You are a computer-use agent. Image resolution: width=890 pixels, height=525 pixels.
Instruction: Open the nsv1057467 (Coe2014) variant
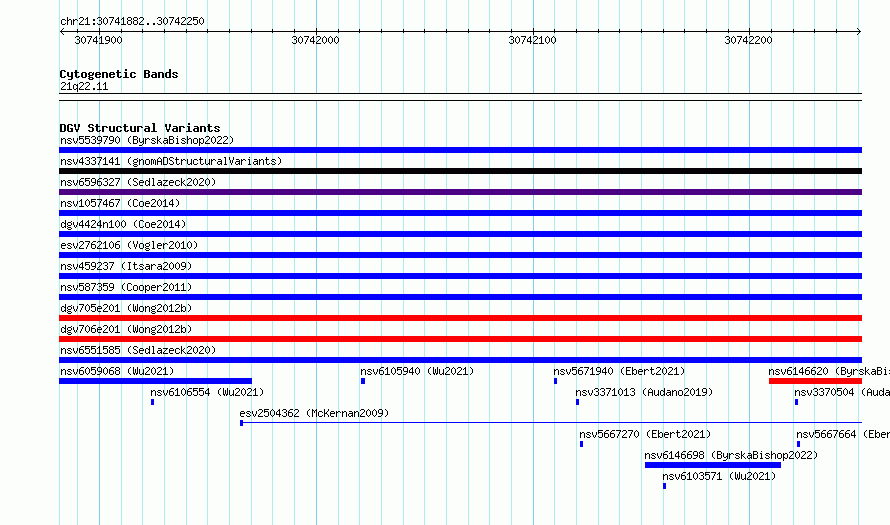(x=120, y=203)
